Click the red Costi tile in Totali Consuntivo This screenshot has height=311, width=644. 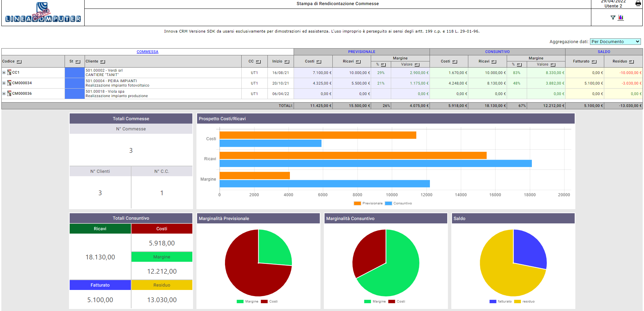(x=162, y=228)
